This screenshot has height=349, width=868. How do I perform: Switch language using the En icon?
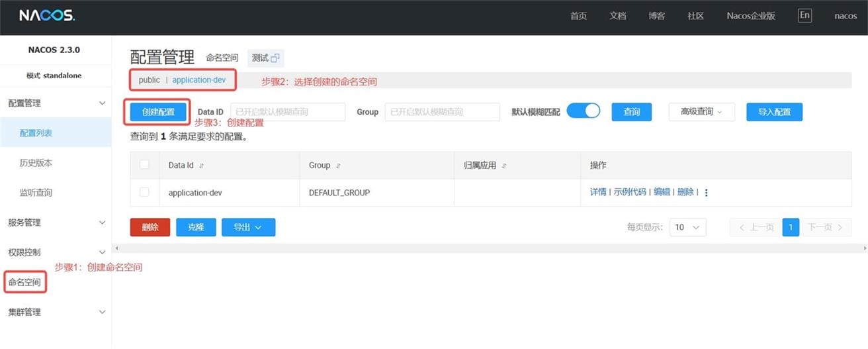click(804, 16)
